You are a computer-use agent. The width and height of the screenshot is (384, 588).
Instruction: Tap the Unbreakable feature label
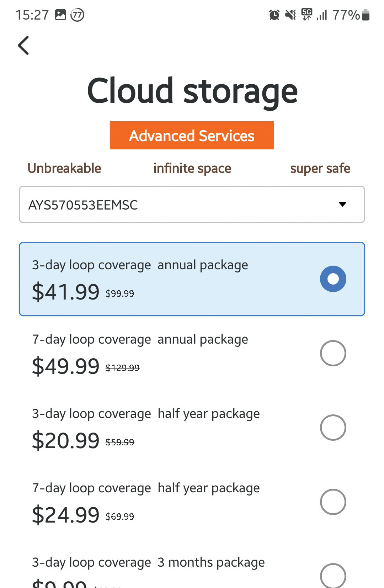pos(64,168)
